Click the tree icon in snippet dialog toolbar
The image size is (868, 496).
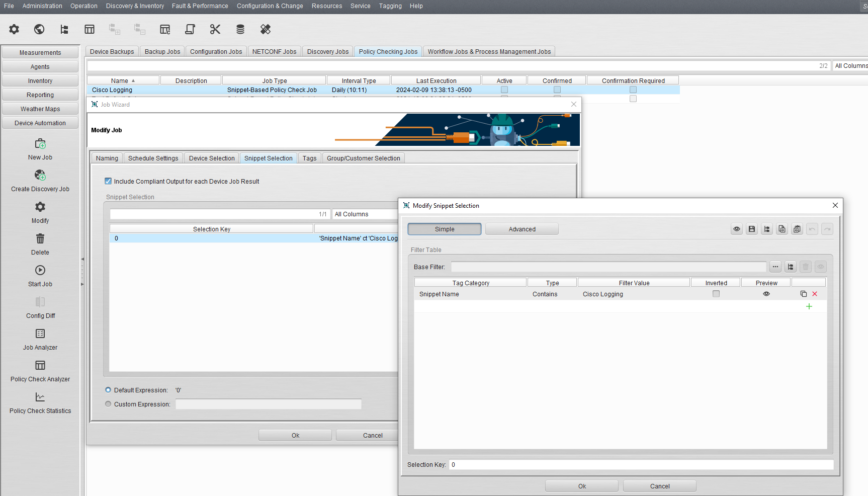(767, 229)
